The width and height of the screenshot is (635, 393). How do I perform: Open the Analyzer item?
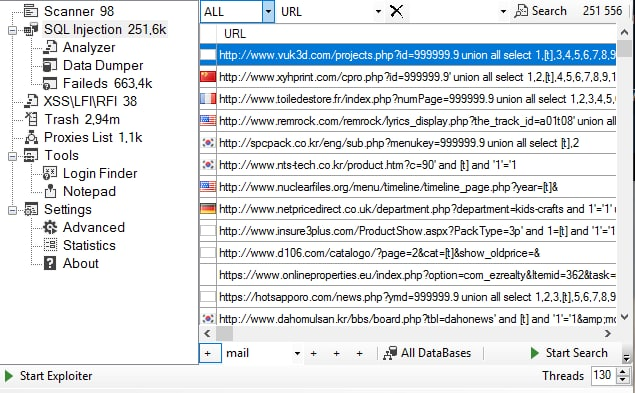tap(89, 47)
